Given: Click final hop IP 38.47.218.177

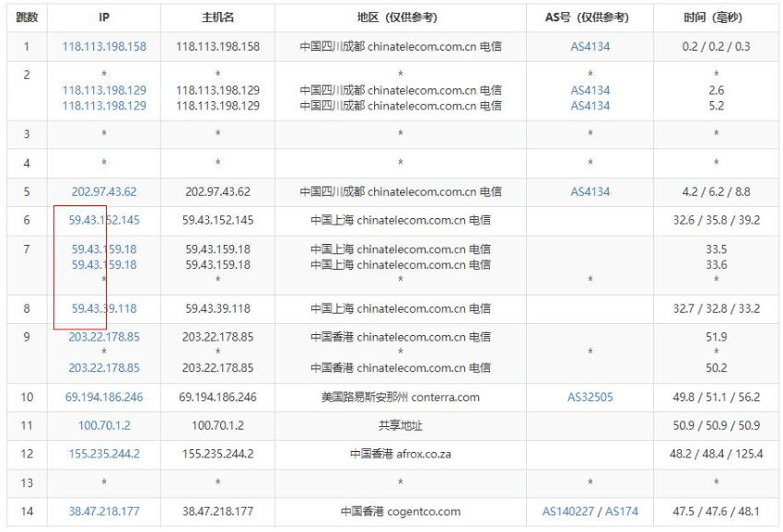Looking at the screenshot, I should [104, 511].
